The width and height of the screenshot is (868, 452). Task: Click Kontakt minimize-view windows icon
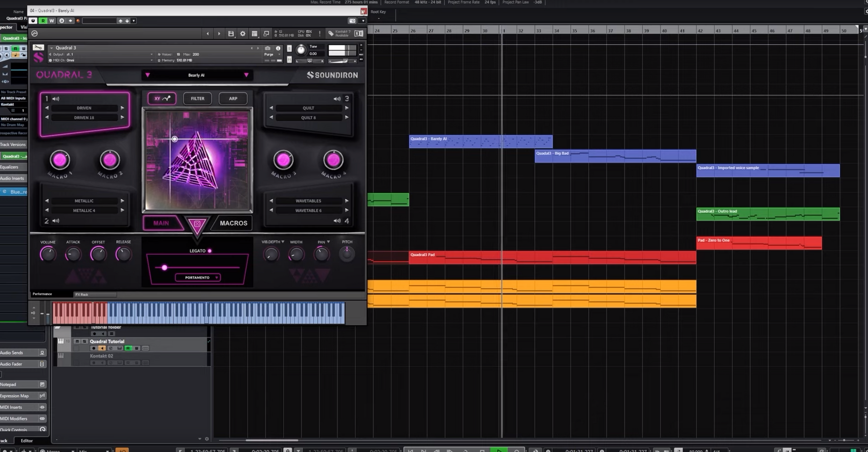click(266, 34)
